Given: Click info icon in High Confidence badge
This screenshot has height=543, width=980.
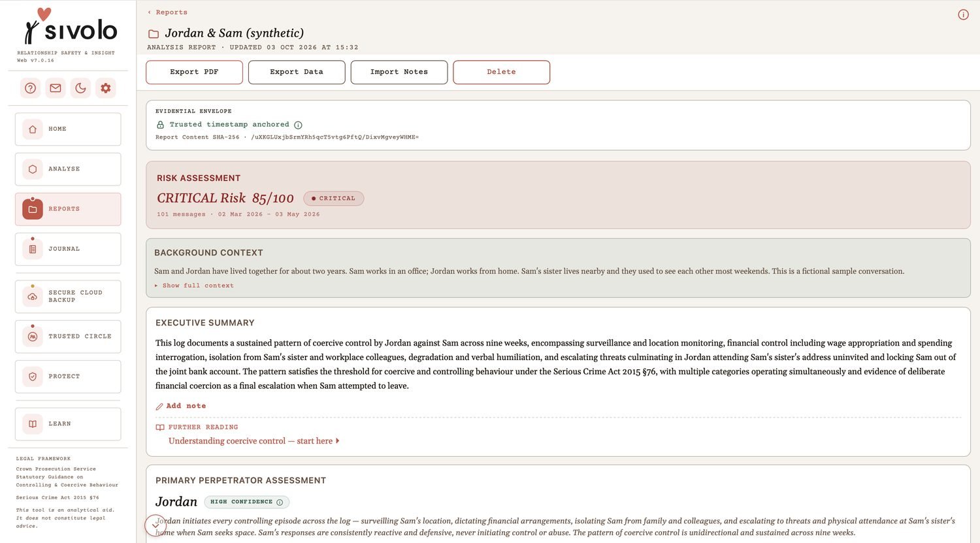Looking at the screenshot, I should click(x=280, y=502).
